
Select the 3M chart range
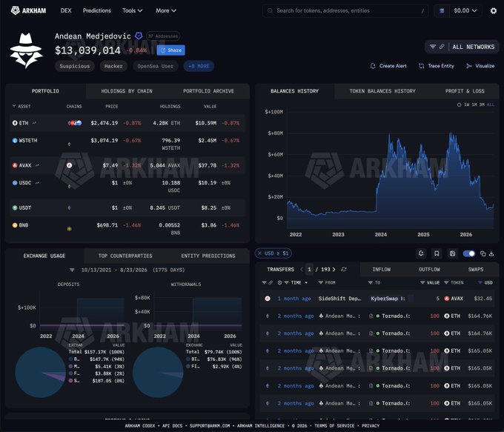coord(482,104)
